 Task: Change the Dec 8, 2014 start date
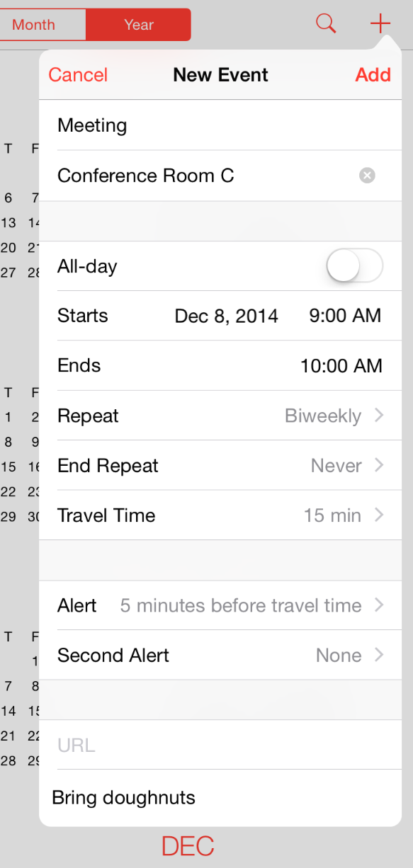click(227, 316)
